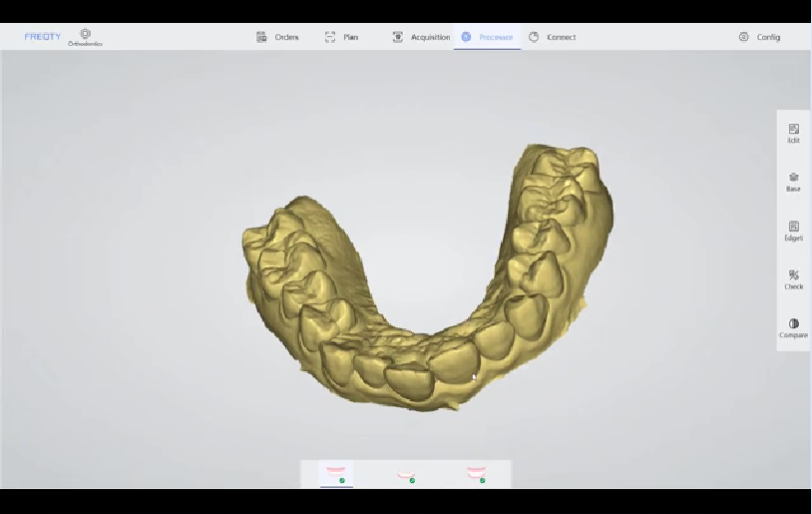Open the Connect step
Screen dimensions: 812x514
coord(561,37)
